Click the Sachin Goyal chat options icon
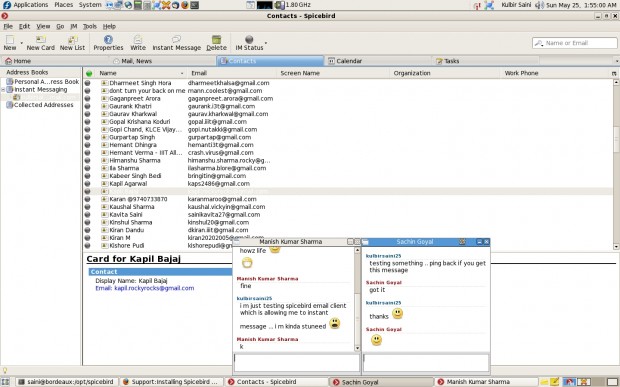The width and height of the screenshot is (620, 387). coord(462,242)
